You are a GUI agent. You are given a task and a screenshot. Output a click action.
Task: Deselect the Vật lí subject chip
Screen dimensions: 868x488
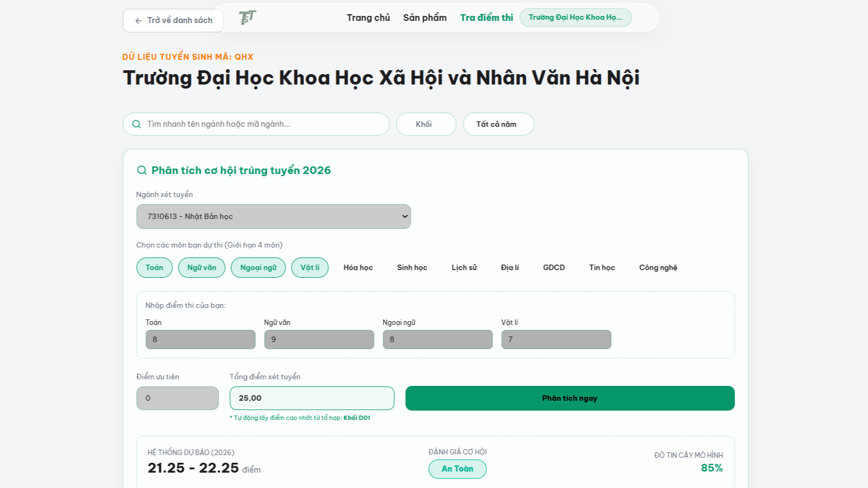tap(310, 267)
